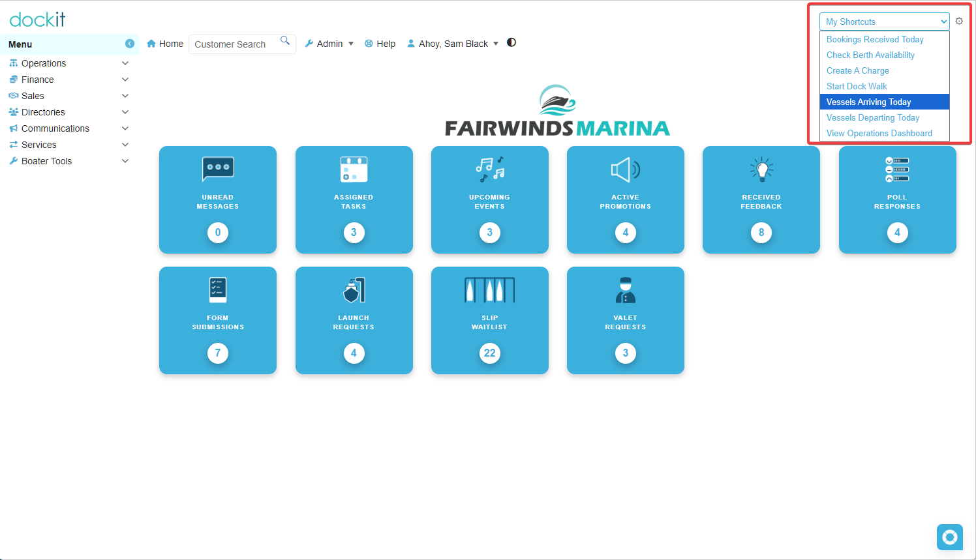976x560 pixels.
Task: Open the chat support widget
Action: 950,537
